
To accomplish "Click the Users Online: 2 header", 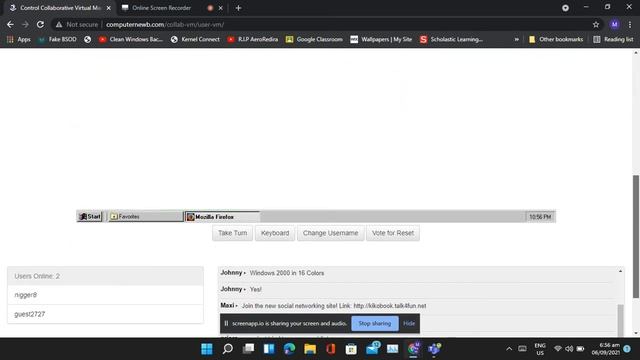I will (x=105, y=276).
